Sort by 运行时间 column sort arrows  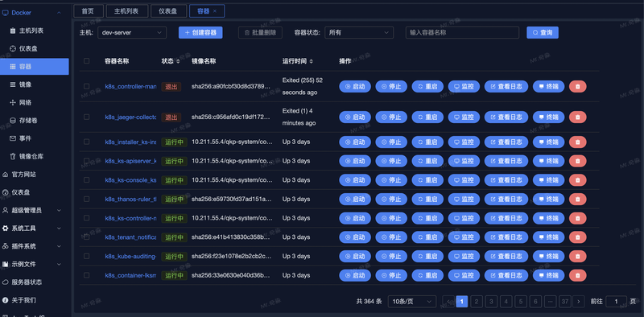(x=311, y=61)
